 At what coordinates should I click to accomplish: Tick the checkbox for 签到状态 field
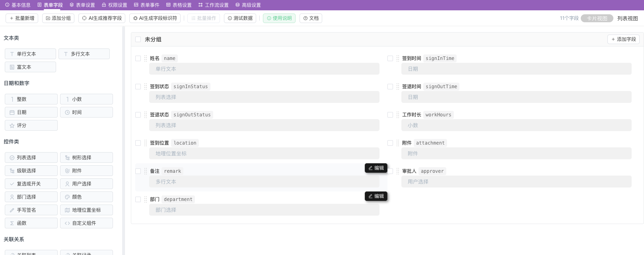coord(138,87)
